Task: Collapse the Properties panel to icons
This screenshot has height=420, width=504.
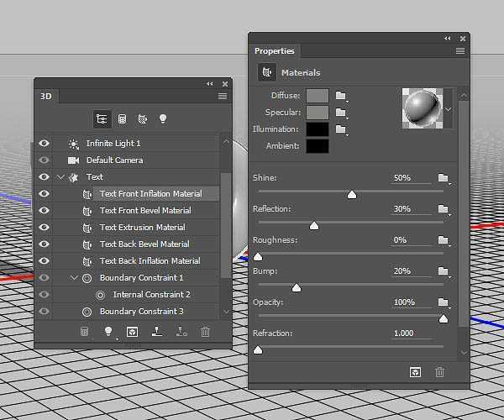Action: pyautogui.click(x=448, y=39)
